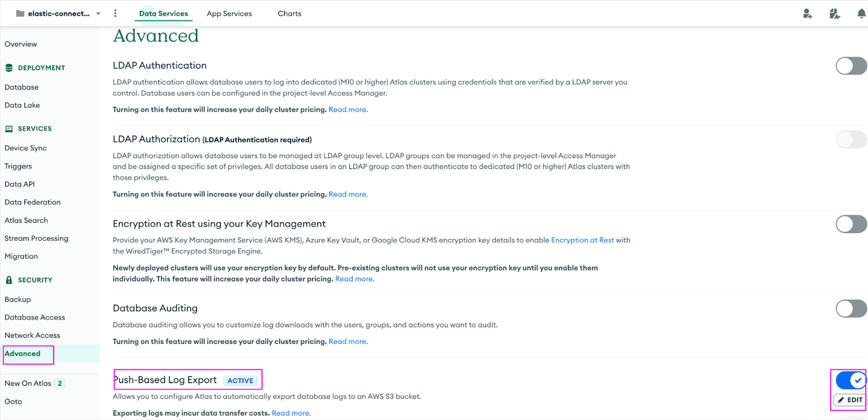The image size is (868, 420).
Task: Open Network Access in the sidebar
Action: pos(33,336)
